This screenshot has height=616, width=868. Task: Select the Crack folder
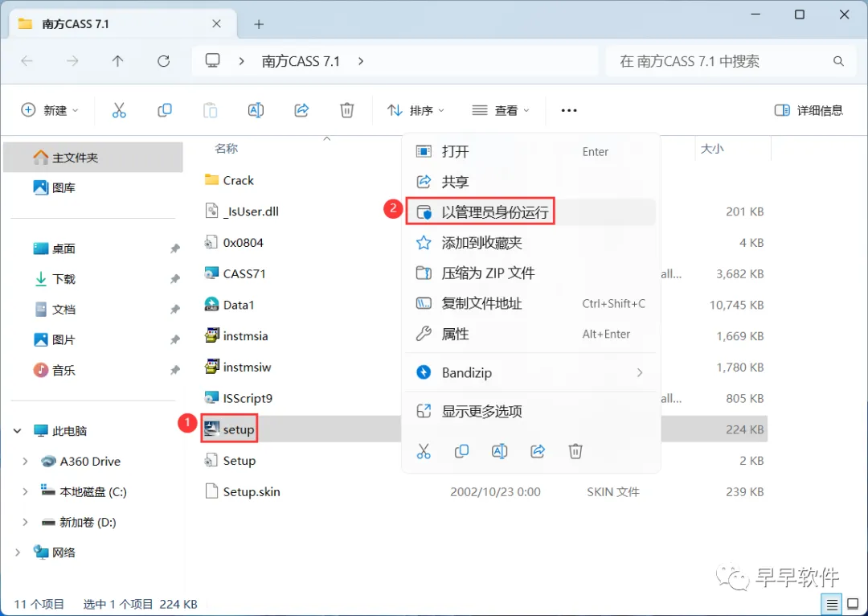pyautogui.click(x=228, y=181)
